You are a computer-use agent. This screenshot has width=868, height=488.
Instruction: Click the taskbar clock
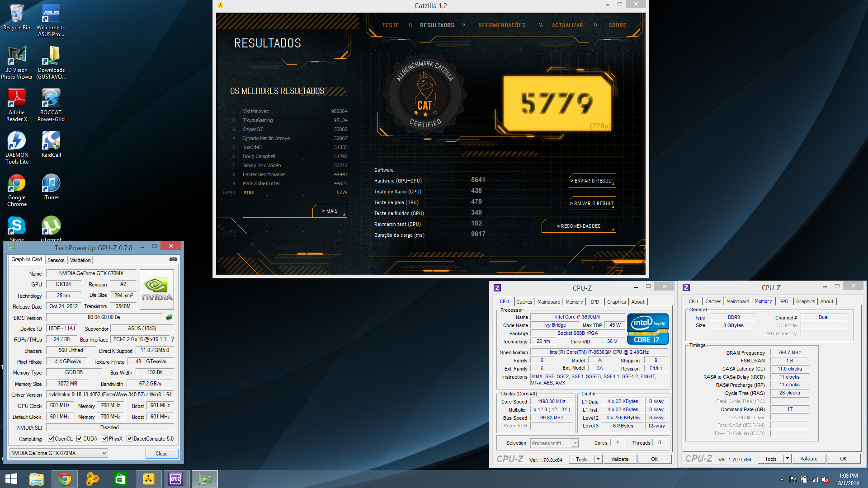click(848, 479)
